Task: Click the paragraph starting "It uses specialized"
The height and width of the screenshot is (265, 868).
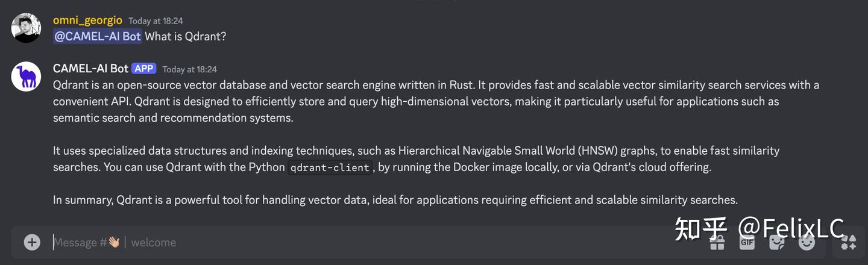Action: pos(416,158)
